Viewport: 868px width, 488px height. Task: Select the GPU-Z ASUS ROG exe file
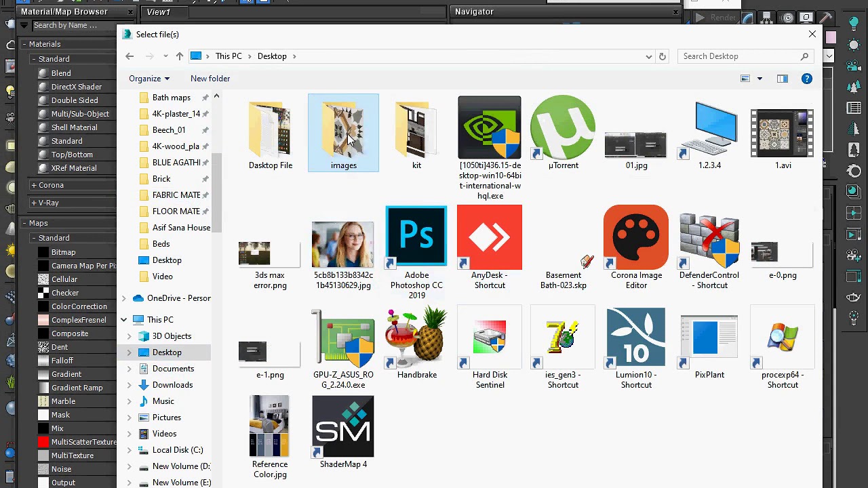click(343, 348)
